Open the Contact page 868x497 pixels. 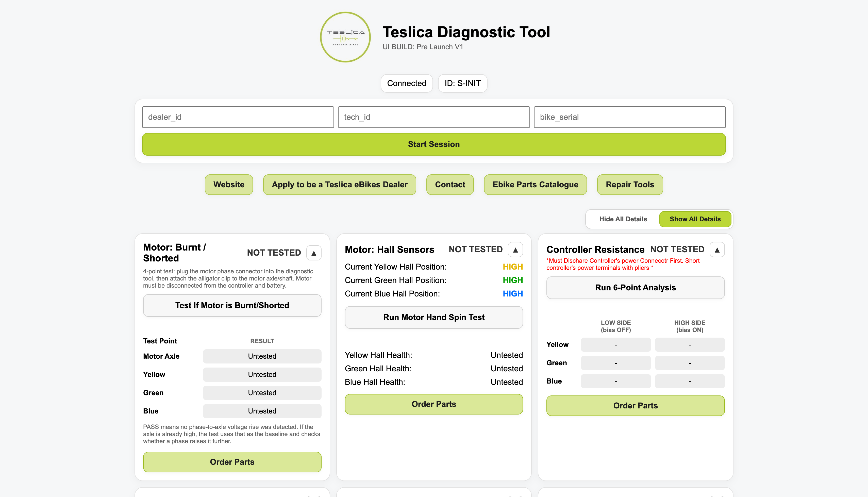pos(450,185)
